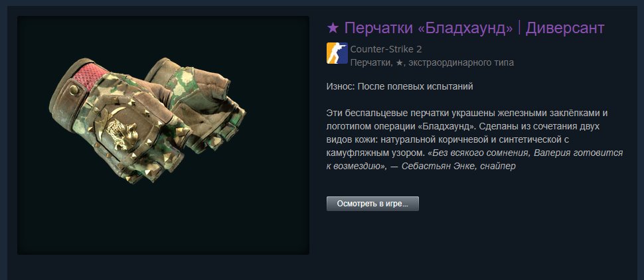This screenshot has width=644, height=280.
Task: Click the description starting Эти беспальцевые перчатки
Action: coord(475,139)
